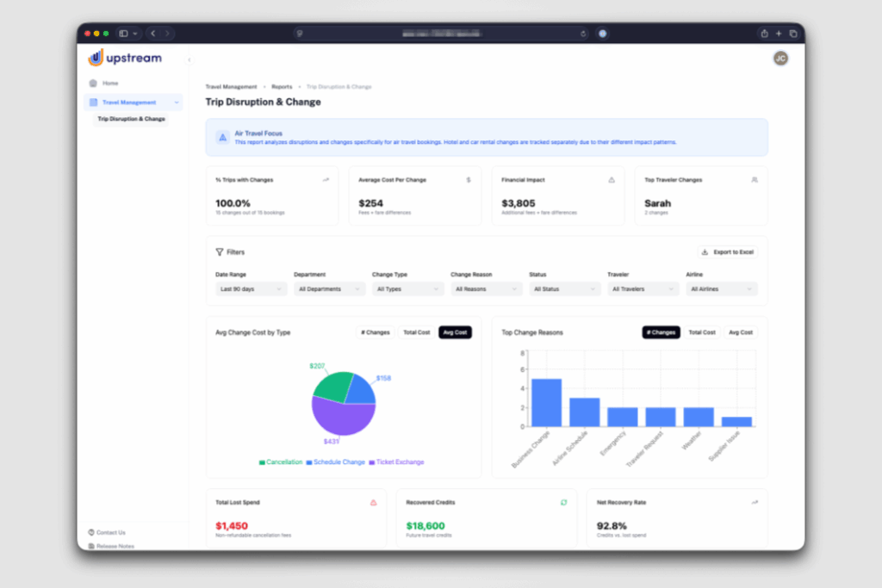Viewport: 882px width, 588px height.
Task: Export the report to Excel
Action: click(727, 252)
